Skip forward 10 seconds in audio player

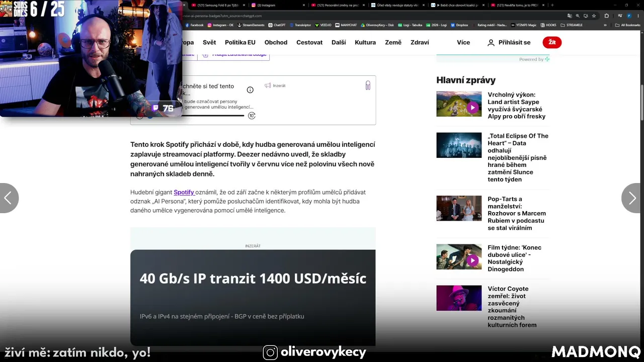[252, 116]
